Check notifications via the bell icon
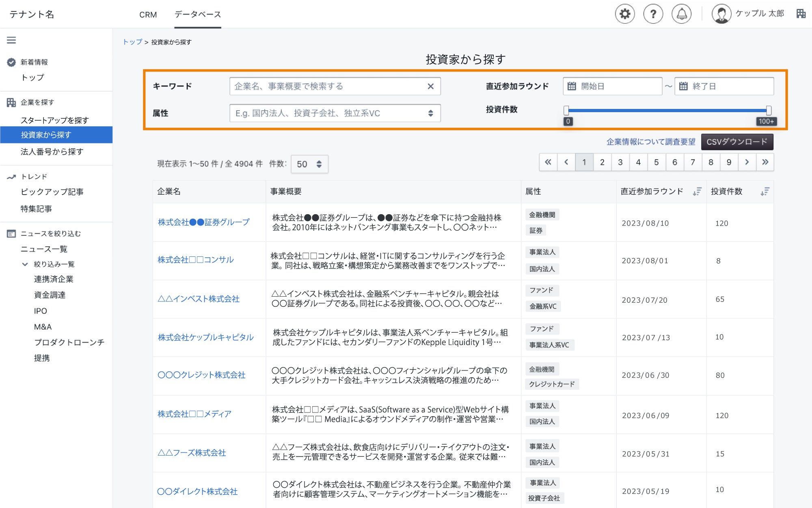 [x=681, y=13]
